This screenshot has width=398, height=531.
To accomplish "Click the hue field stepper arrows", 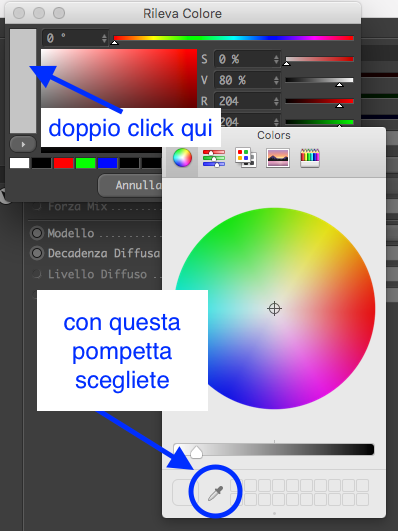I will [x=104, y=38].
